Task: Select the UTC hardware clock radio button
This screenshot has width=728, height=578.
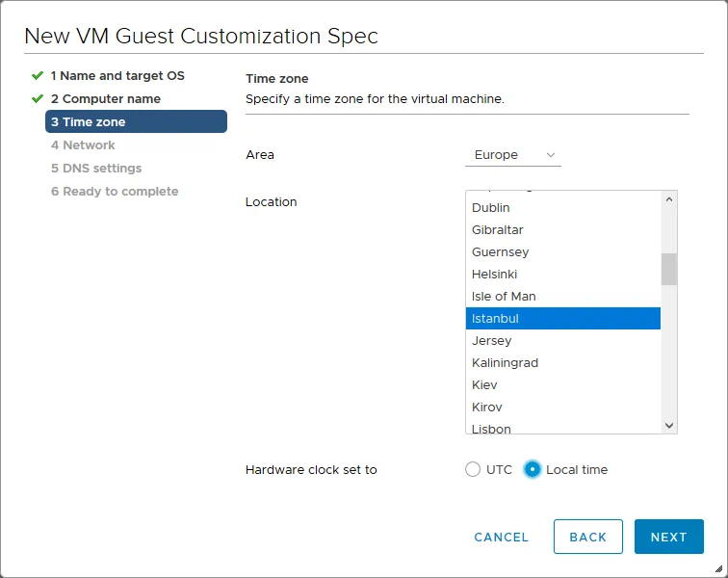Action: point(473,469)
